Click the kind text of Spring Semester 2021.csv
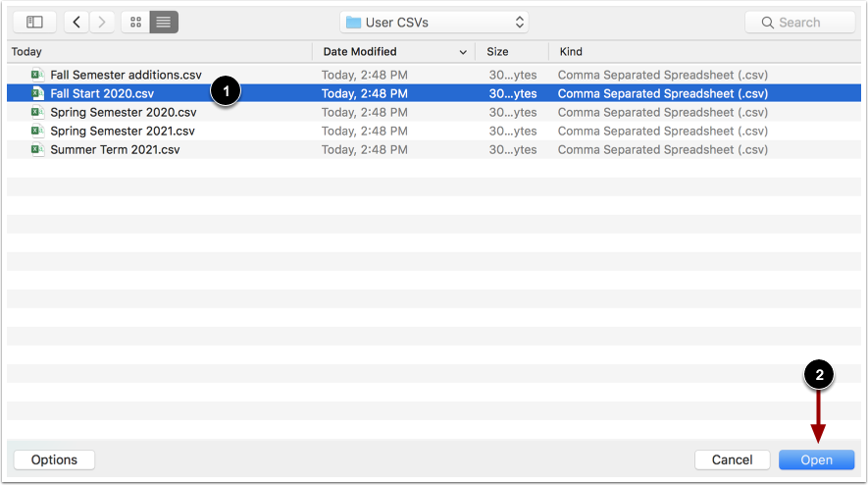 [663, 132]
